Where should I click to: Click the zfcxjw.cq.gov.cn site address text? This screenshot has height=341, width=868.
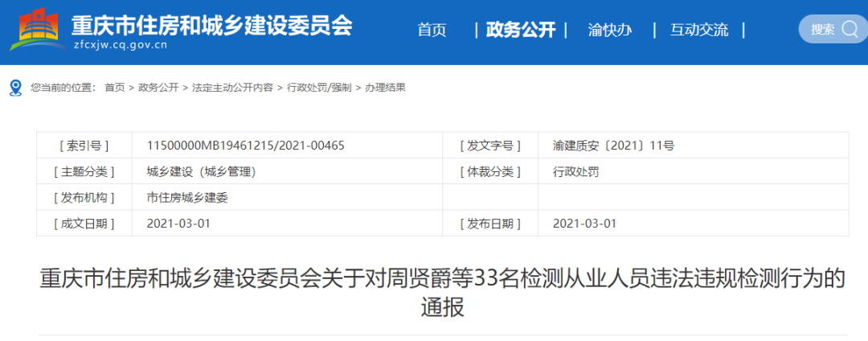[x=120, y=45]
